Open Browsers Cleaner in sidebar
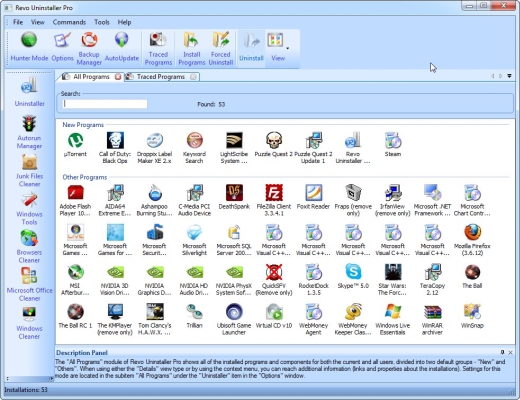Screen dimensions: 520x400 [29, 247]
